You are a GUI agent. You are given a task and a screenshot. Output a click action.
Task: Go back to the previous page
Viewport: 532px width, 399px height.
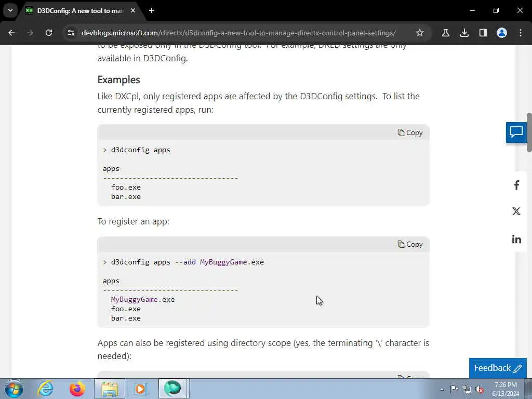(x=11, y=33)
